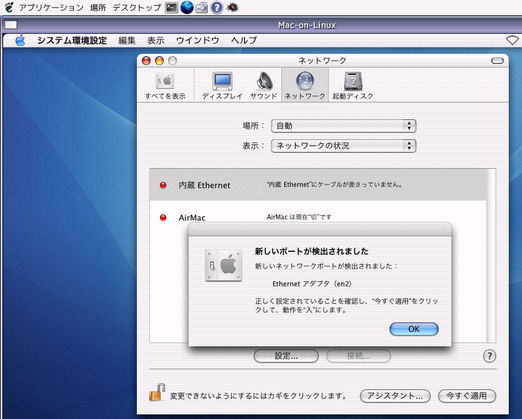522x419 pixels.
Task: Click the Ethernet アダプタ (en2) text
Action: [x=312, y=284]
